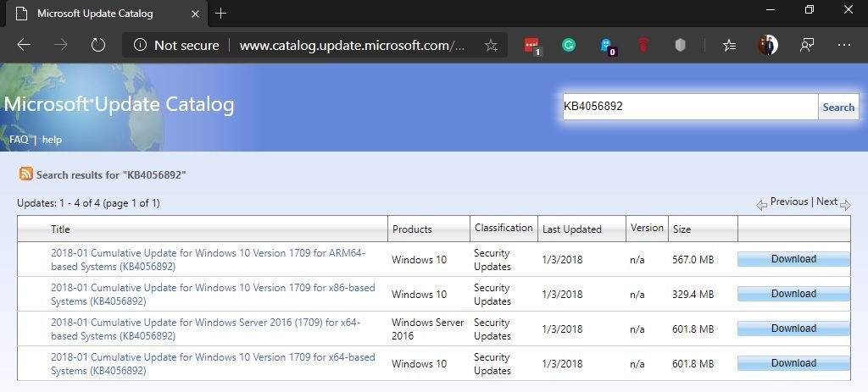The image size is (868, 392).
Task: Click the gray shield extension icon
Action: pos(681,46)
